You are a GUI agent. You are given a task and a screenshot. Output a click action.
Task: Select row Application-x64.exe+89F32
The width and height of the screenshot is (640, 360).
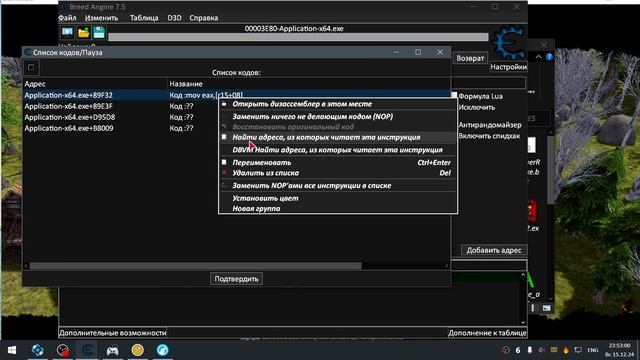click(237, 95)
